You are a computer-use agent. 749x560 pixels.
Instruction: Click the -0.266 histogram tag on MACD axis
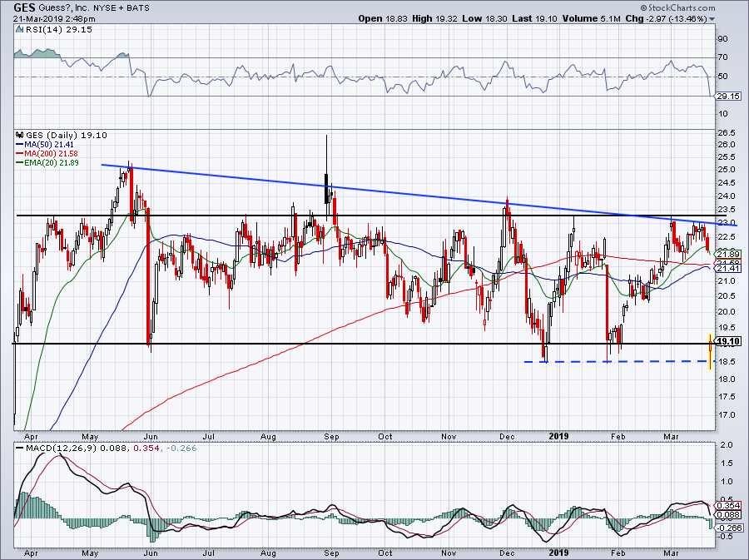click(729, 528)
